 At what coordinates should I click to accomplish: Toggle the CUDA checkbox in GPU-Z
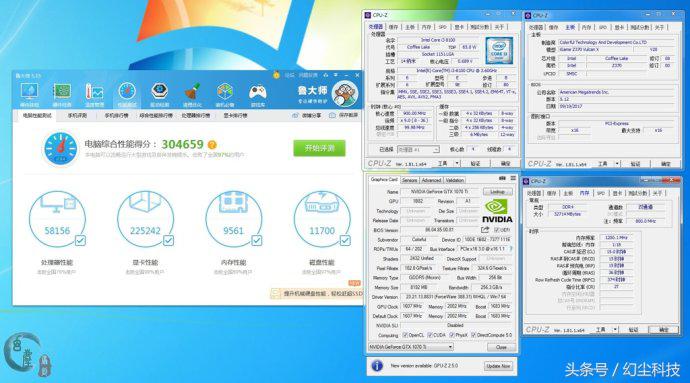430,335
